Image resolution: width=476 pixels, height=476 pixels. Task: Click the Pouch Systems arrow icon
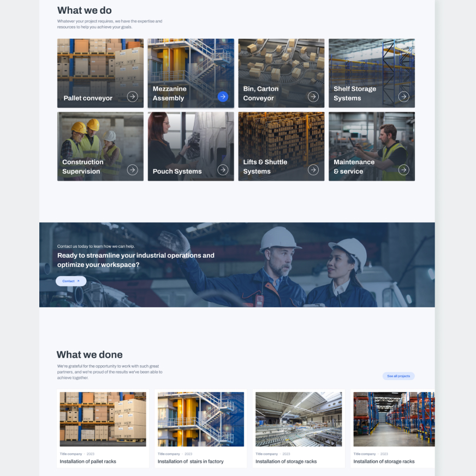[223, 170]
